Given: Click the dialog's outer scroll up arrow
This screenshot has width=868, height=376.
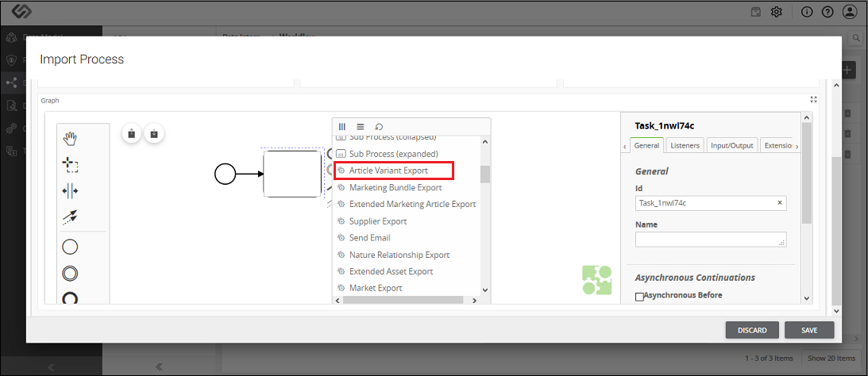Looking at the screenshot, I should click(x=836, y=85).
